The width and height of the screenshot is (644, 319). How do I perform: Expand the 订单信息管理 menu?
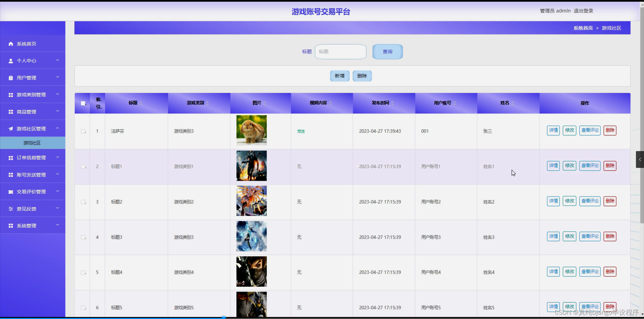coord(57,157)
